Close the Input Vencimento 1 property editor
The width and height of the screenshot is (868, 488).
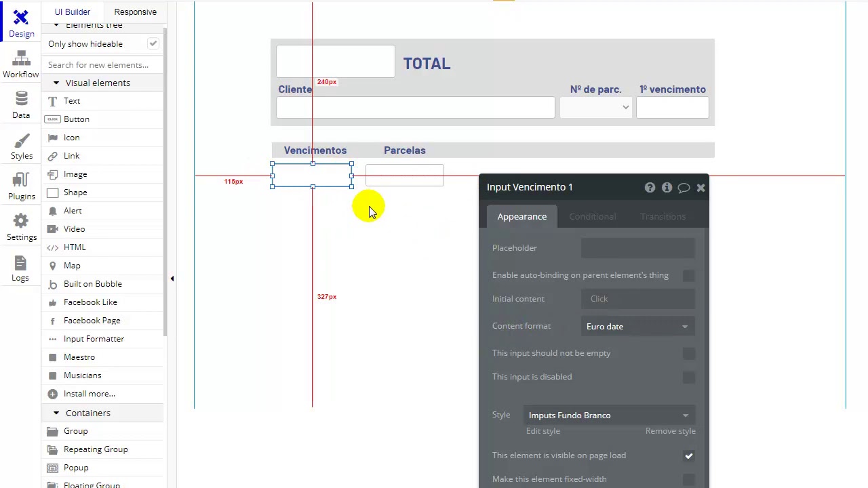coord(701,187)
